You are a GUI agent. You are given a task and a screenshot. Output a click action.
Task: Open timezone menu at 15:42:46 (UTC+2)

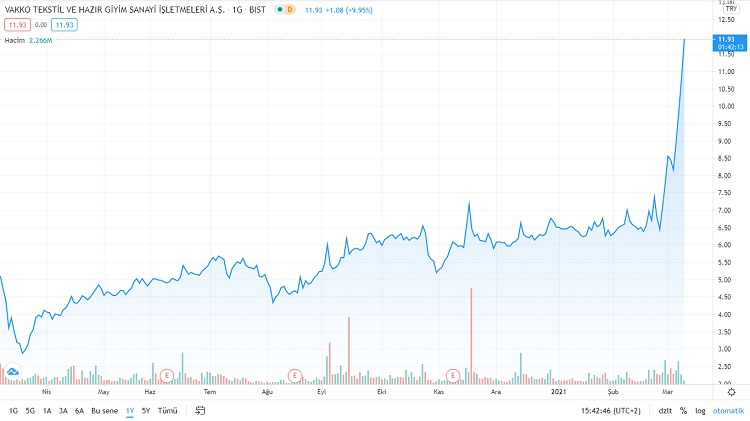610,411
